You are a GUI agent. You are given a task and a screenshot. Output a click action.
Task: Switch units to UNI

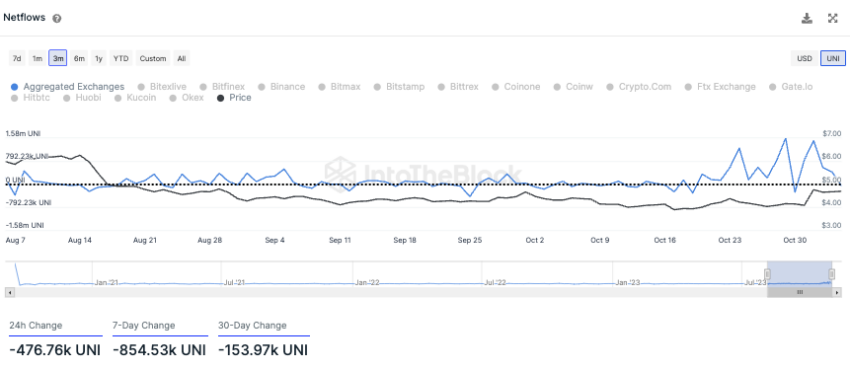click(833, 58)
